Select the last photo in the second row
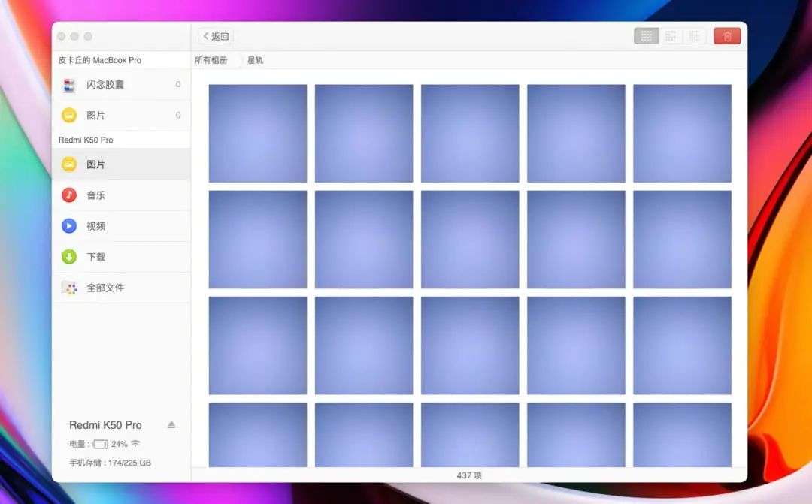 (682, 240)
